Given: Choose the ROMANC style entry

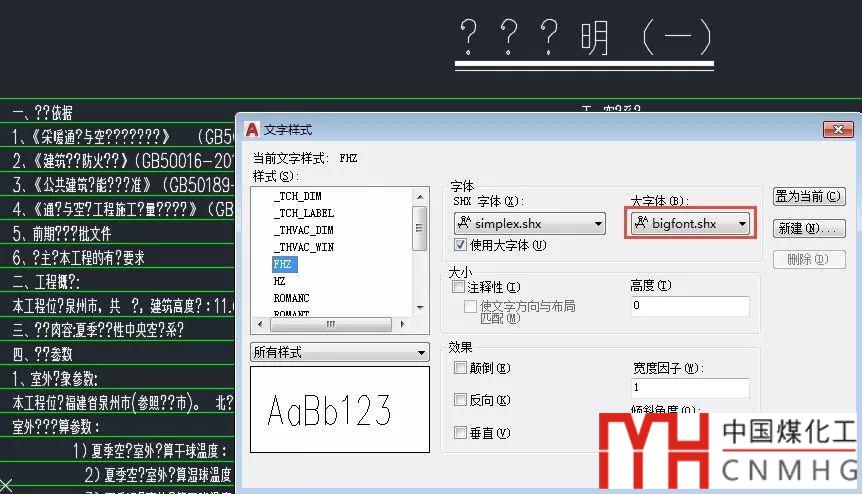Looking at the screenshot, I should pyautogui.click(x=292, y=298).
